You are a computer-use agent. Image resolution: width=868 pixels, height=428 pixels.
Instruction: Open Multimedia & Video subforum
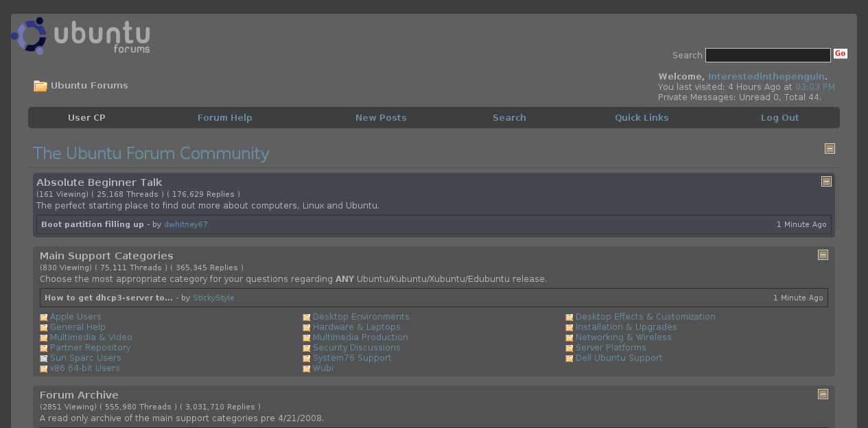click(x=91, y=337)
